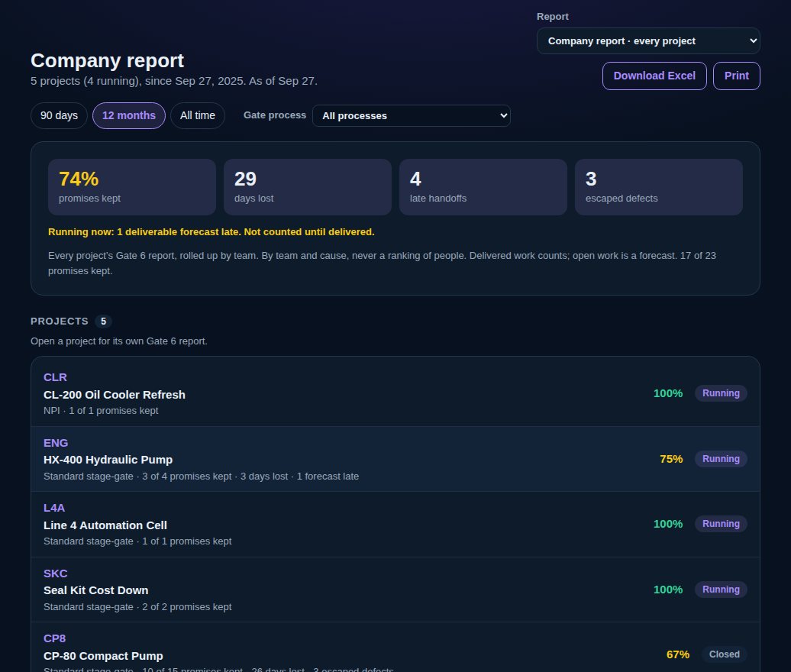Click the 74% promises kept card
Image resolution: width=791 pixels, height=672 pixels.
(131, 187)
